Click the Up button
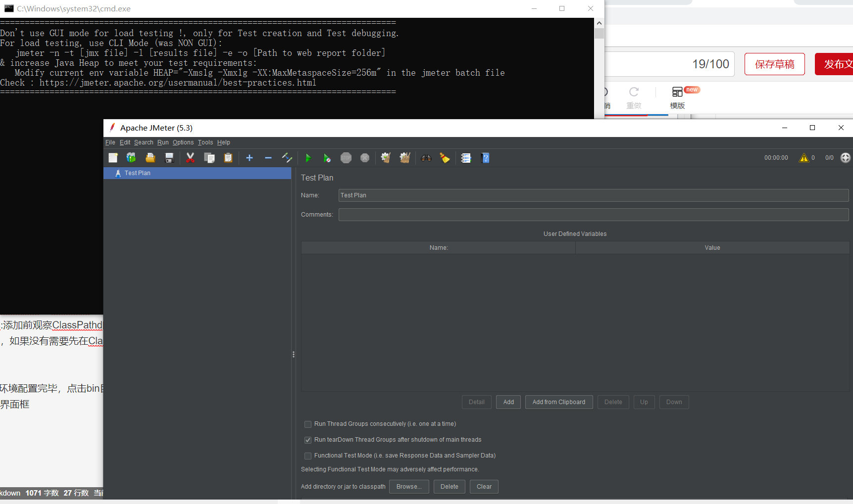The width and height of the screenshot is (853, 504). click(x=644, y=402)
